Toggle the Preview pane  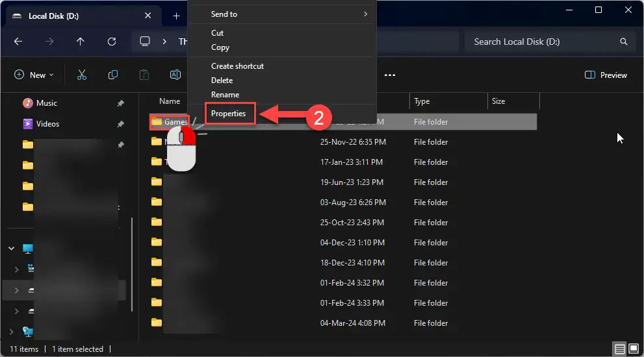click(x=606, y=75)
